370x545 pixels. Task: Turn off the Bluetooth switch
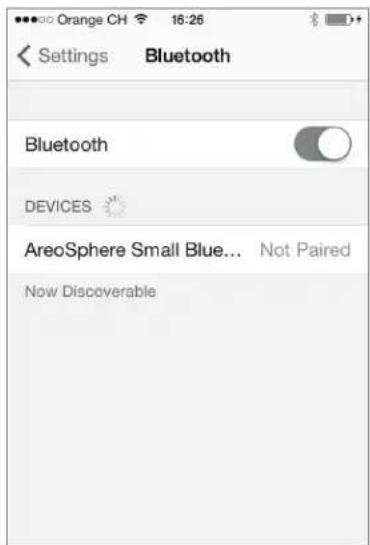tap(322, 144)
